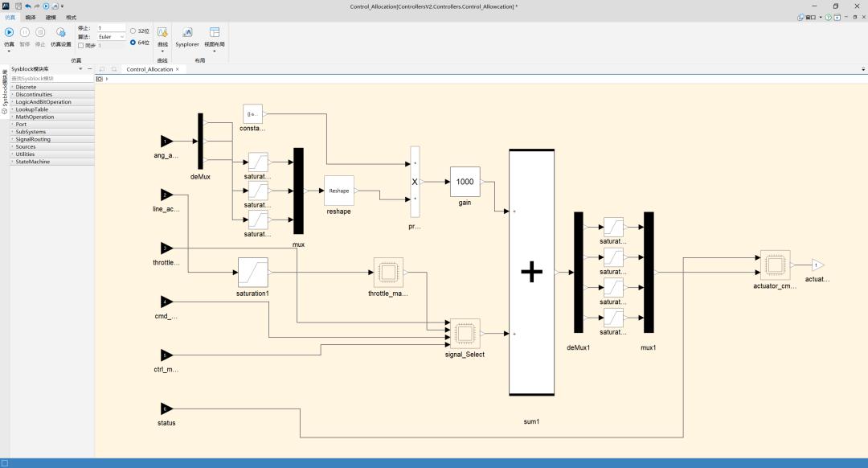Click the 曲线 curve icon
This screenshot has width=868, height=468.
(162, 32)
